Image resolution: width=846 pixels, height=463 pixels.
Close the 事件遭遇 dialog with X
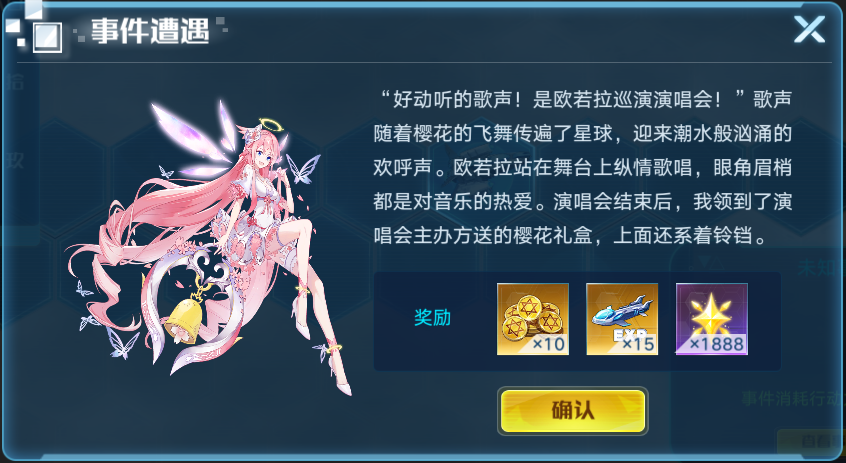(809, 29)
